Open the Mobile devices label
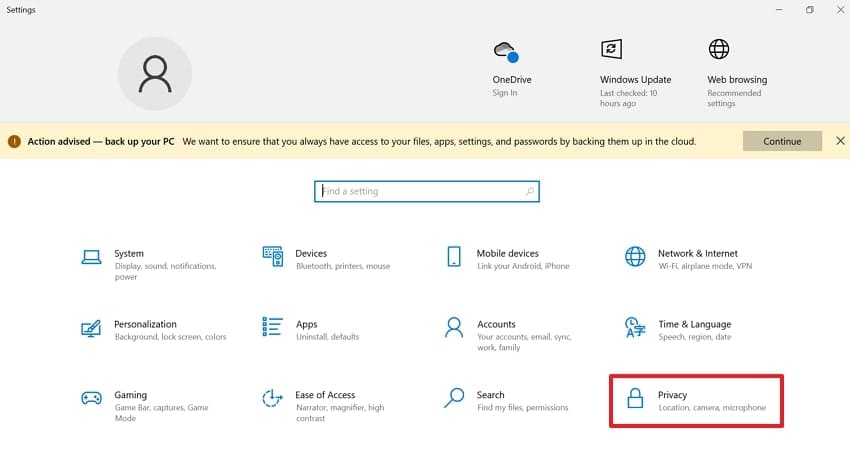 point(507,253)
